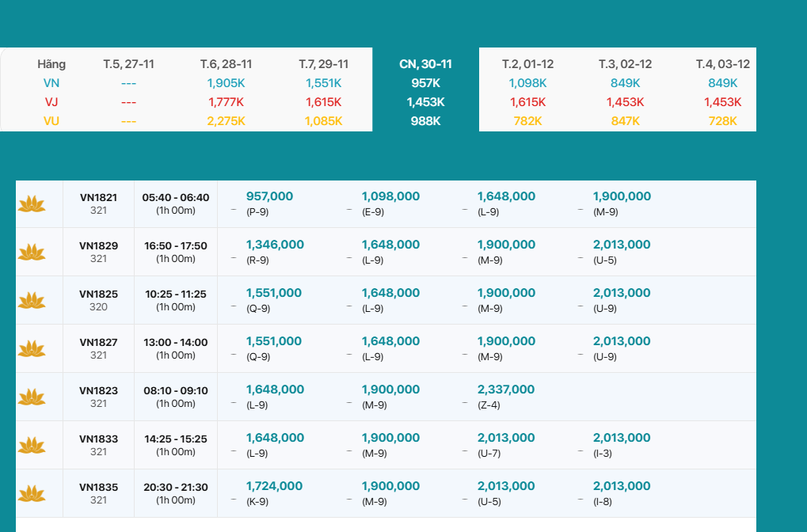The width and height of the screenshot is (807, 532).
Task: Select the airline logo on the VN1825 row
Action: coord(32,301)
